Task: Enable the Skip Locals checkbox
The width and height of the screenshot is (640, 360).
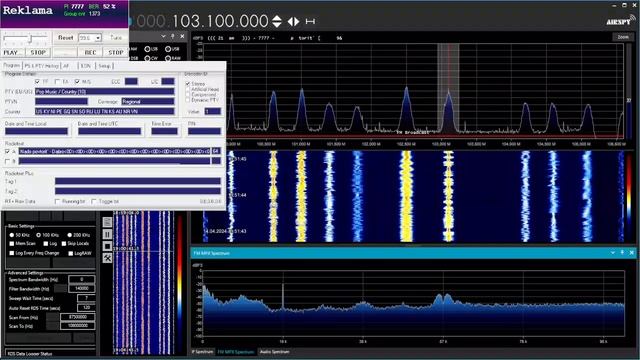Action: [64, 244]
